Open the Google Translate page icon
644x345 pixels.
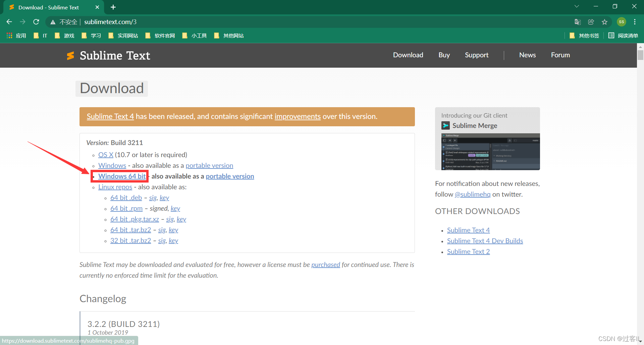578,22
